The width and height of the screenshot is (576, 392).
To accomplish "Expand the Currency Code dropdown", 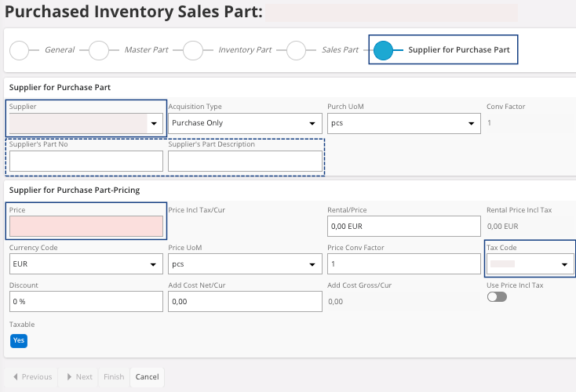I will coord(154,265).
